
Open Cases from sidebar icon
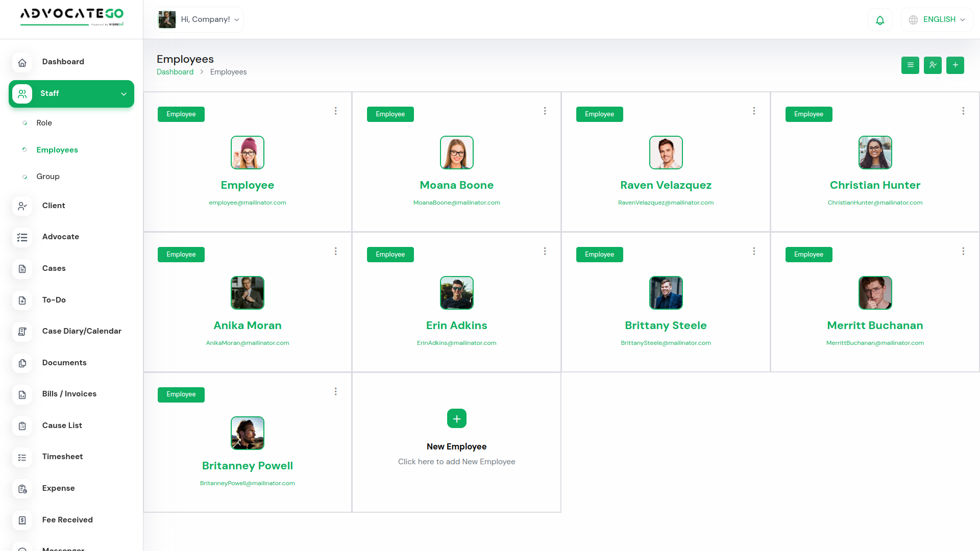22,269
